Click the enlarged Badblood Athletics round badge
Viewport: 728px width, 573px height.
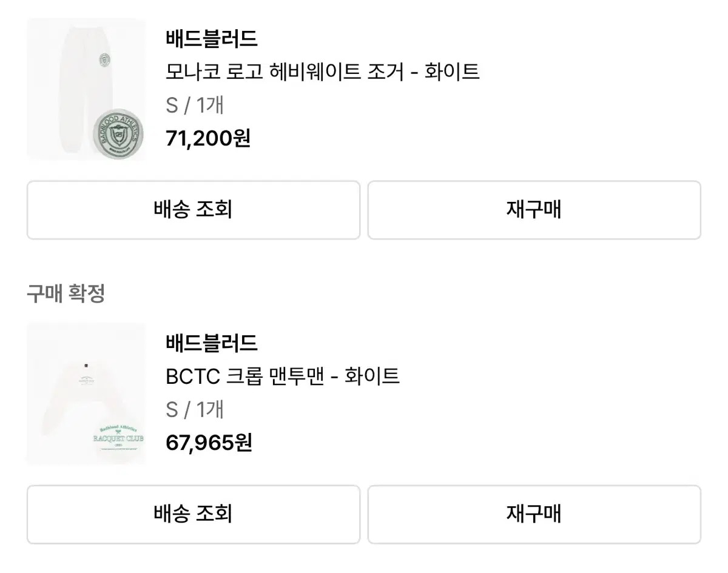pyautogui.click(x=118, y=134)
